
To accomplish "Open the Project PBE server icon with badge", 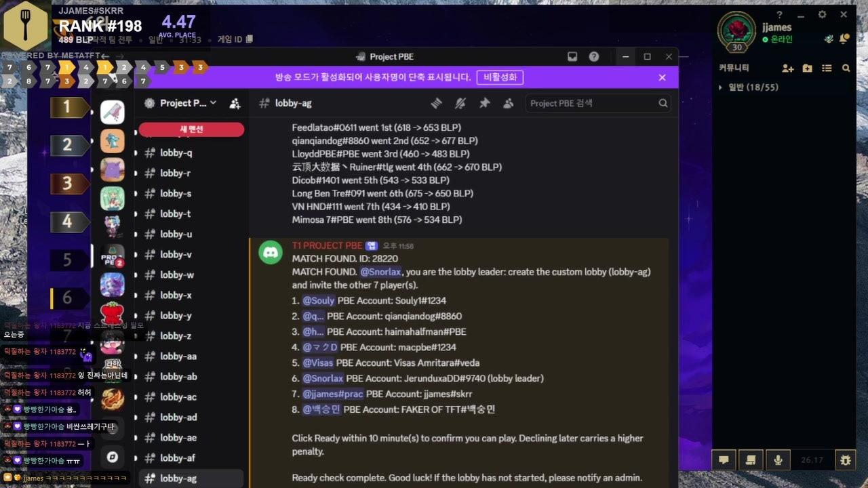I will pos(113,256).
